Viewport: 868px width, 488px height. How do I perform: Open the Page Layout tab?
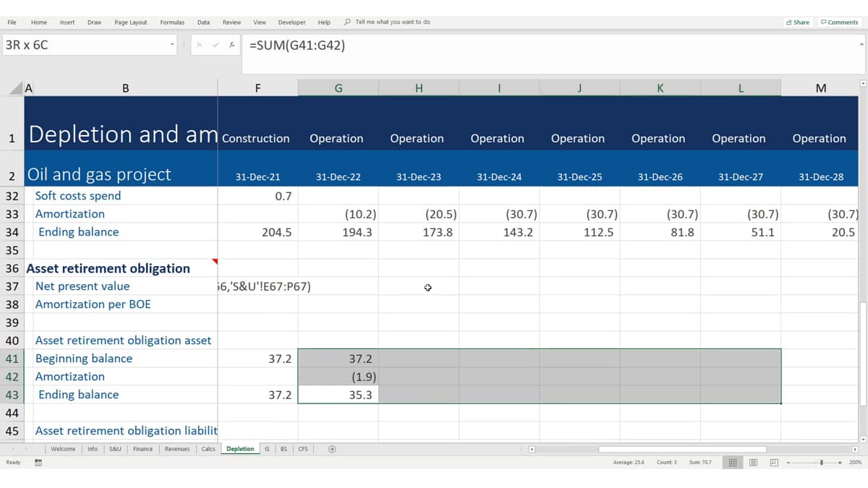point(131,22)
